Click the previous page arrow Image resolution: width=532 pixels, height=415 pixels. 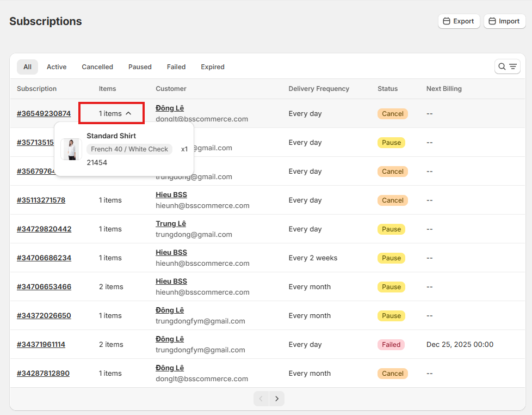pyautogui.click(x=261, y=399)
